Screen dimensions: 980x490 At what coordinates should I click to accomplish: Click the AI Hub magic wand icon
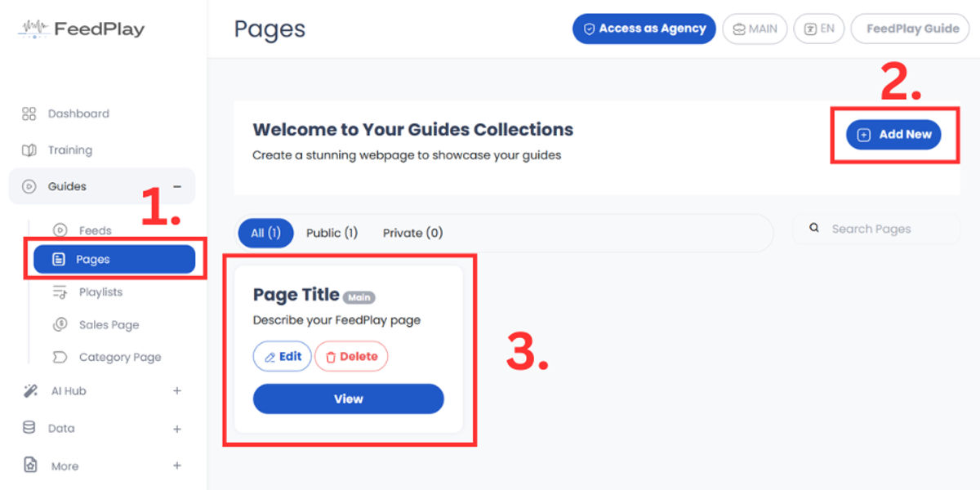click(29, 391)
